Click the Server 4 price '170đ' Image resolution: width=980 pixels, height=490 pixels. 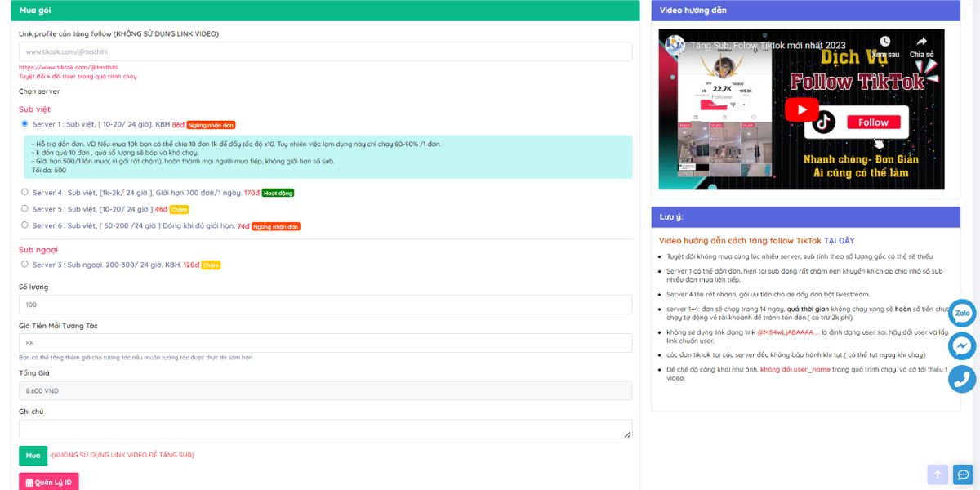tap(252, 193)
